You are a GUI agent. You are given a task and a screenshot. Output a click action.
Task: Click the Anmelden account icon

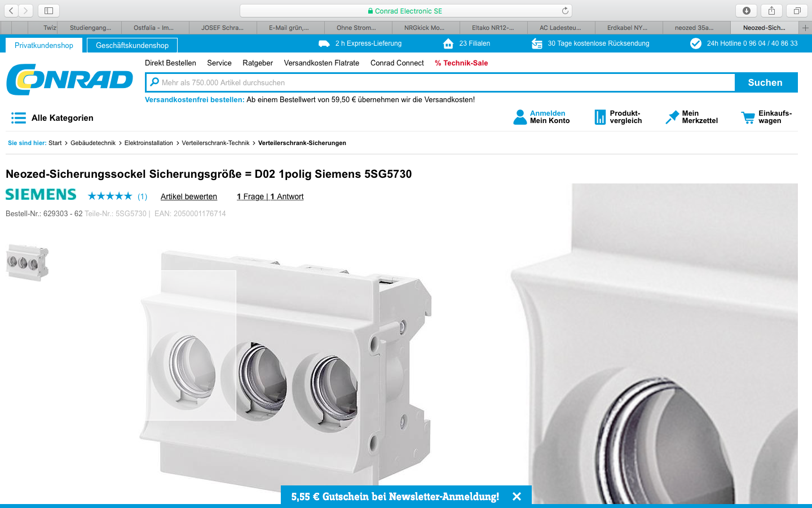(519, 117)
